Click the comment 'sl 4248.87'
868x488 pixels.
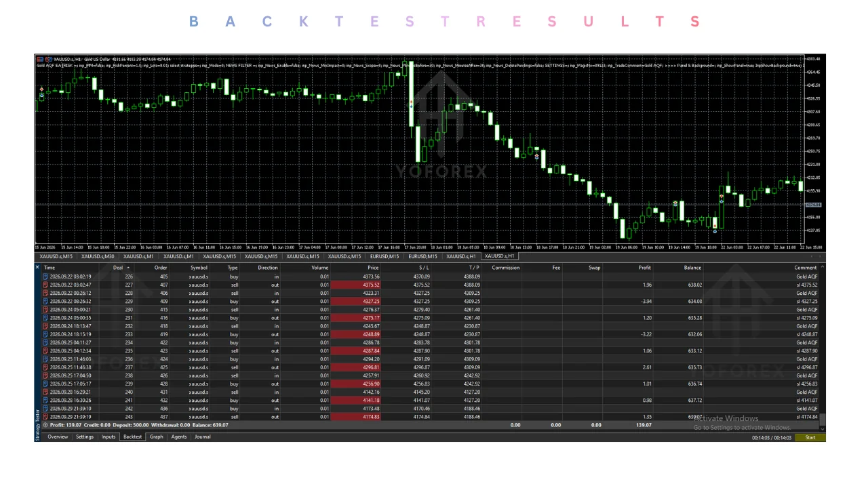pos(807,334)
